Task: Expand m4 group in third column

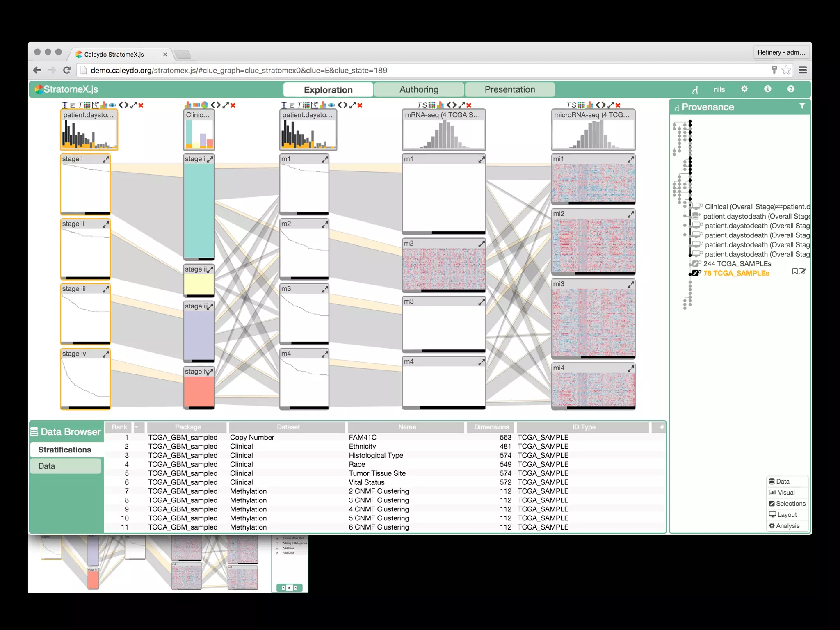Action: pos(325,354)
